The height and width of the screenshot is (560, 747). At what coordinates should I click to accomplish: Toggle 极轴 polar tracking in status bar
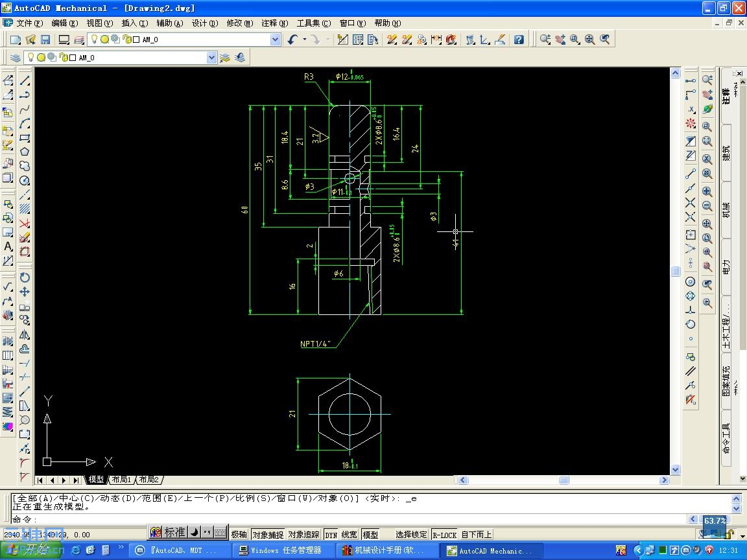click(239, 535)
